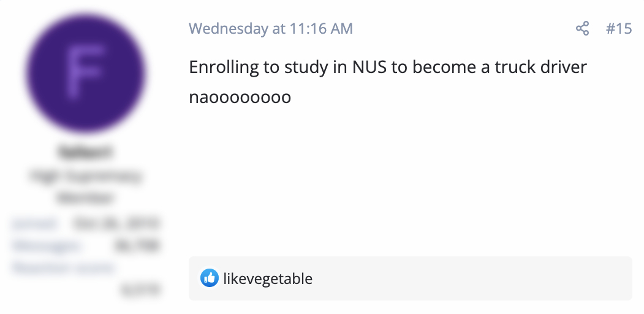Screen dimensions: 644x314
Task: Open the permalink for post #15
Action: 618,28
